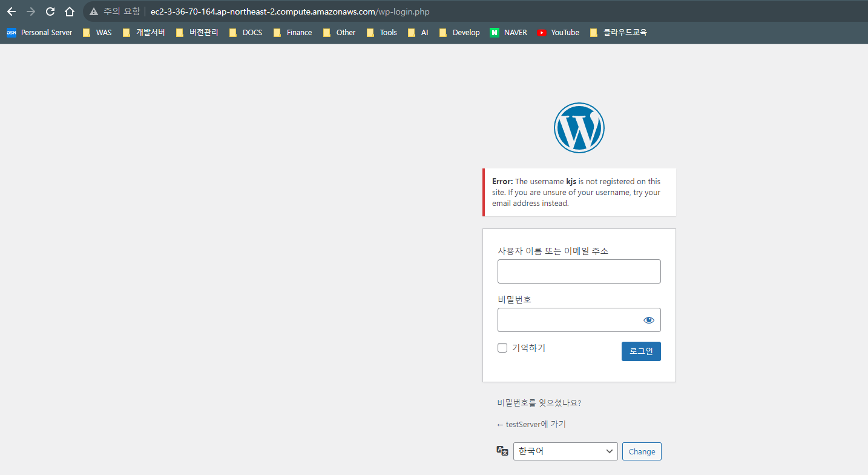Open the Personal Server bookmark
This screenshot has width=868, height=475.
[39, 33]
